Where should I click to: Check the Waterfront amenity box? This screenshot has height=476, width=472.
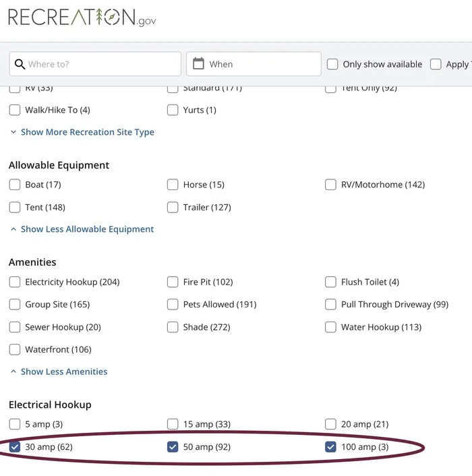[x=15, y=350]
